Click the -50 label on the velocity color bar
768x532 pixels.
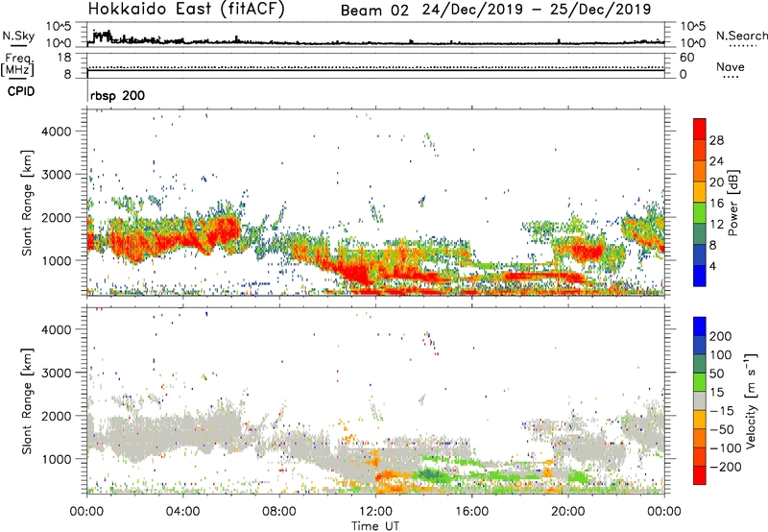click(722, 429)
